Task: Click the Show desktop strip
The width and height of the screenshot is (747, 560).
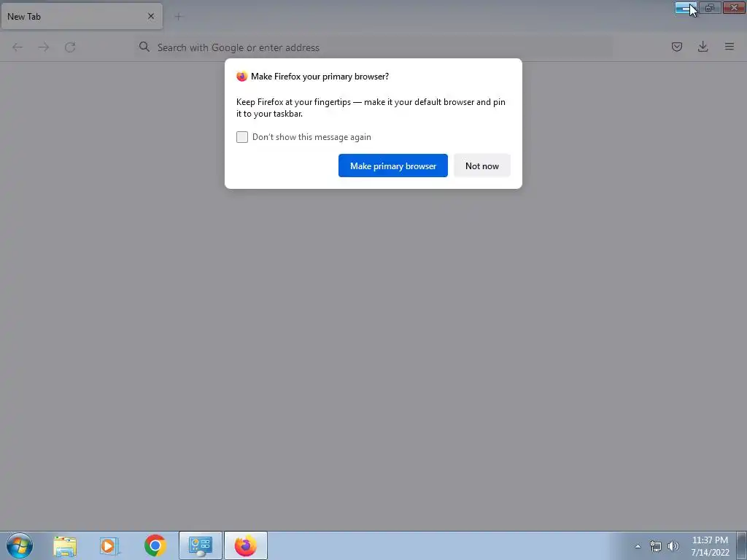Action: 742,545
